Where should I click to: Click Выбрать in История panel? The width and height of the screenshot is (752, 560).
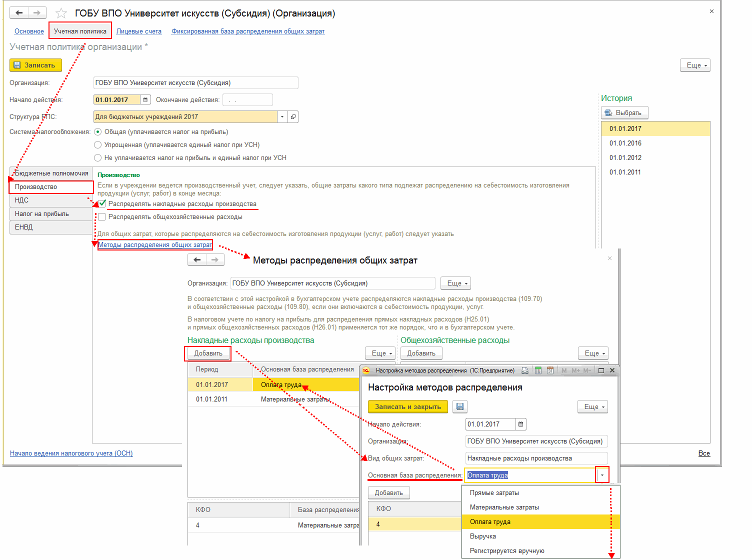coord(624,113)
